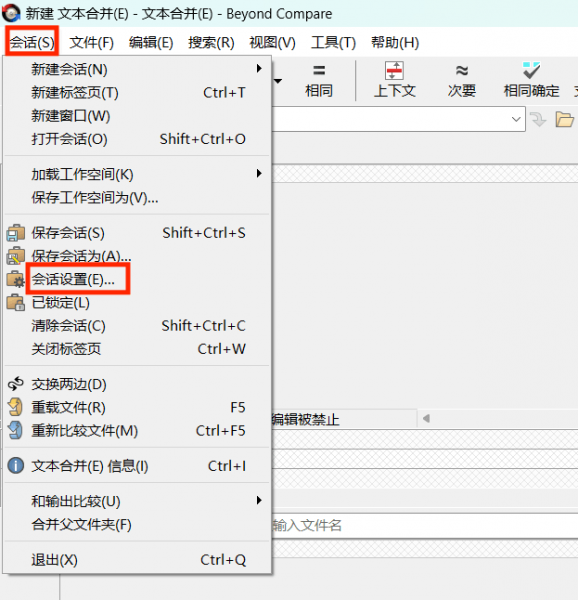Click the 交换两边(D) swap arrows icon
Viewport: 578px width, 600px height.
tap(16, 384)
